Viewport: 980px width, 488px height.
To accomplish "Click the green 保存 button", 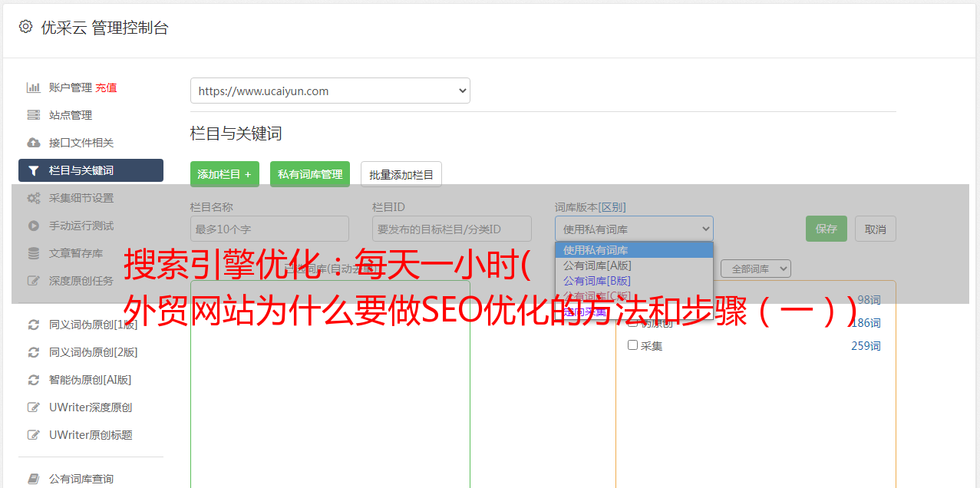I will coord(827,229).
